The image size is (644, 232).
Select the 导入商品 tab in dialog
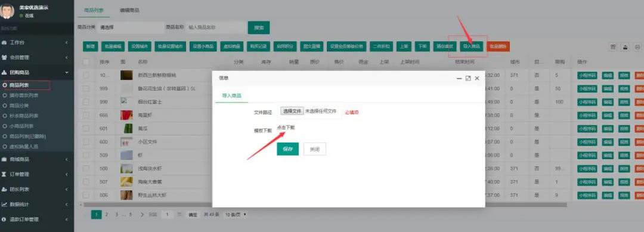point(231,95)
